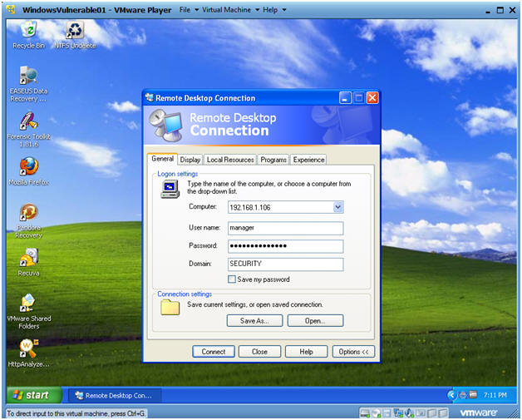Select the VMware Shared Folders icon
Image resolution: width=522 pixels, height=420 pixels.
click(x=28, y=312)
